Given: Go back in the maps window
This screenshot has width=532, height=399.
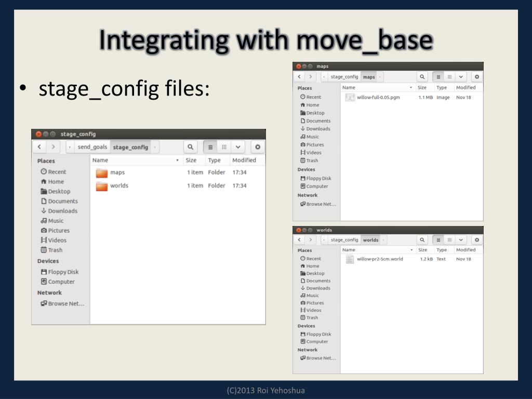Looking at the screenshot, I should pyautogui.click(x=299, y=77).
